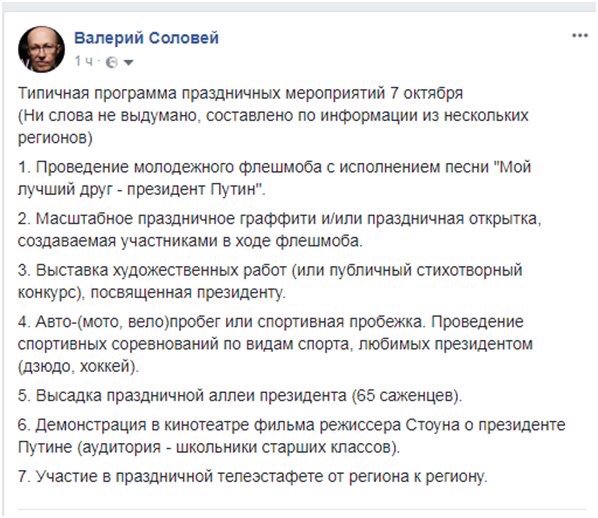Click the '(65 саженцев)' text
The height and width of the screenshot is (518, 598).
[x=407, y=396]
